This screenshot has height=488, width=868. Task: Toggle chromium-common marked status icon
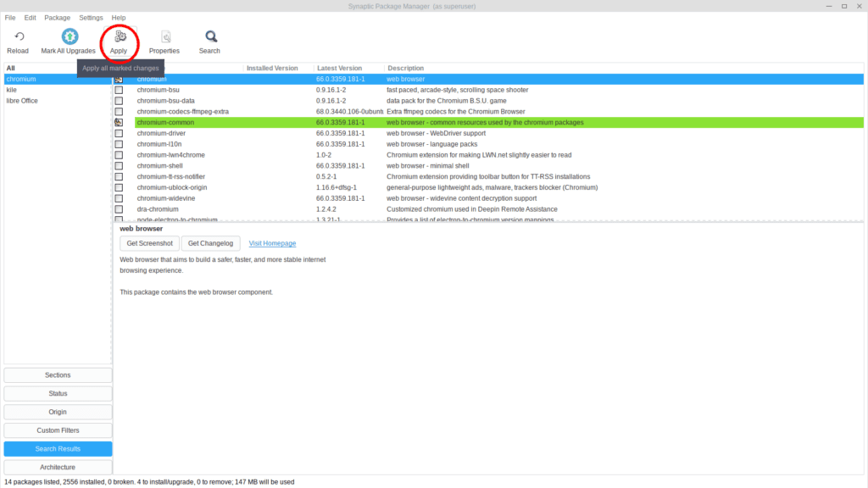pyautogui.click(x=119, y=122)
